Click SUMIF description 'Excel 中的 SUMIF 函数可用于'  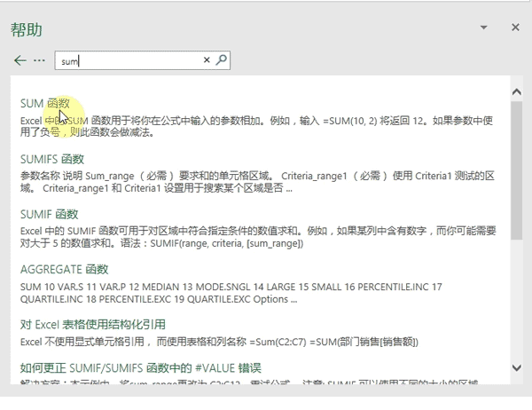82,231
